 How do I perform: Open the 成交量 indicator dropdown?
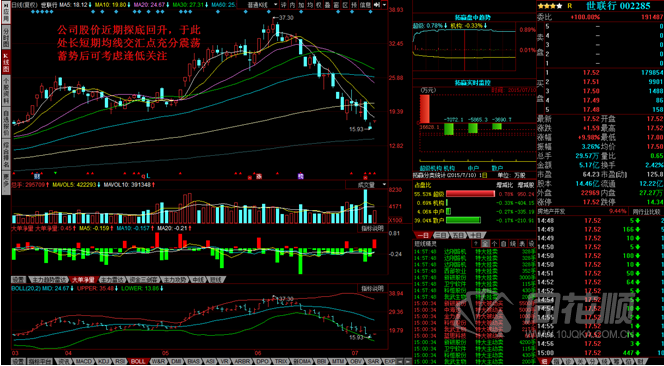tap(367, 185)
